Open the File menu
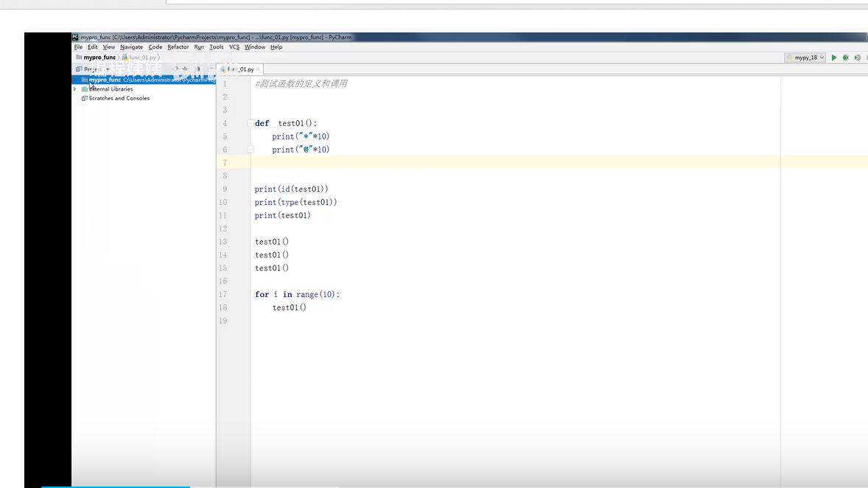 tap(78, 47)
